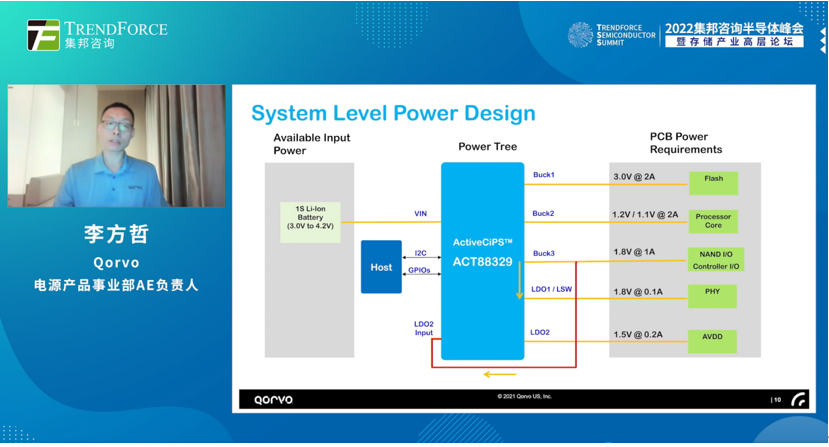Click the Qorvo swoosh icon in the slide footer
This screenshot has height=447, width=829.
(799, 399)
